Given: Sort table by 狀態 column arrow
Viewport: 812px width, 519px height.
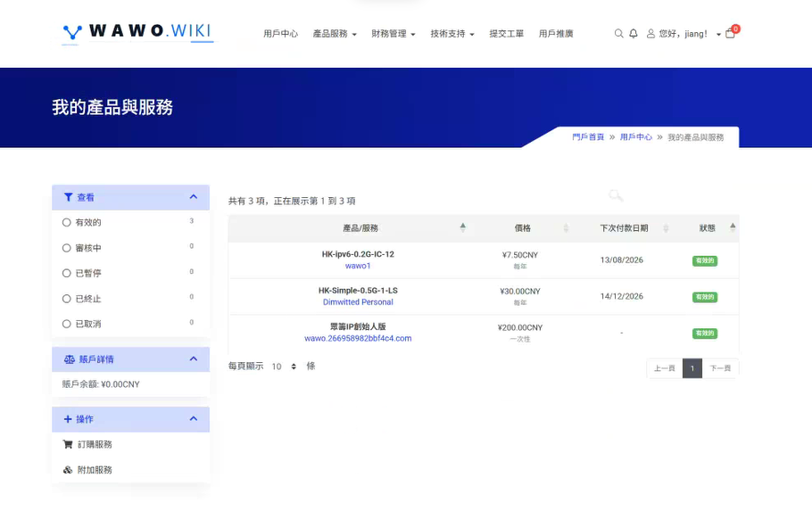Looking at the screenshot, I should [x=733, y=227].
